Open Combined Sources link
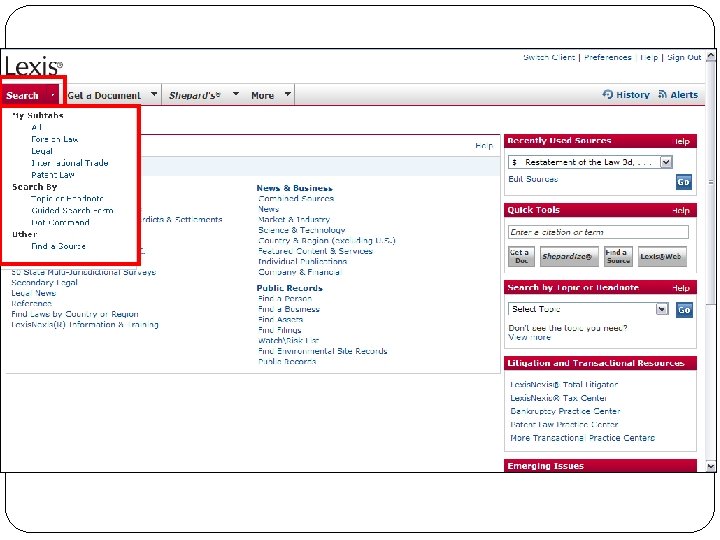720x540 pixels. click(x=296, y=198)
